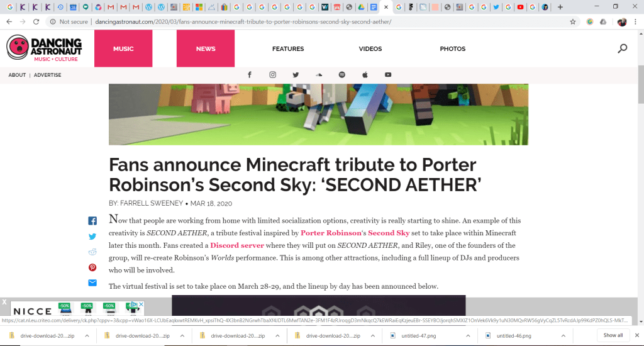Screen dimensions: 644x346
Task: Share article via Pinterest sidebar icon
Action: tap(92, 267)
